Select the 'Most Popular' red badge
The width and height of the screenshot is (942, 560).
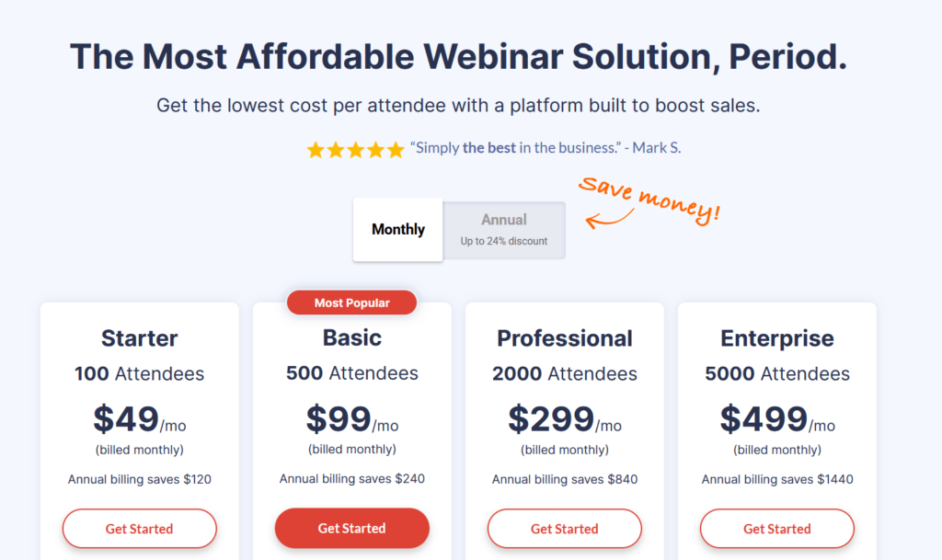click(351, 302)
